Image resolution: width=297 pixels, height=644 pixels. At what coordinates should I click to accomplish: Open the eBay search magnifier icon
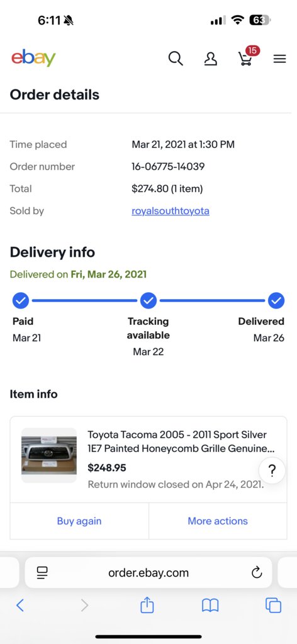click(176, 59)
